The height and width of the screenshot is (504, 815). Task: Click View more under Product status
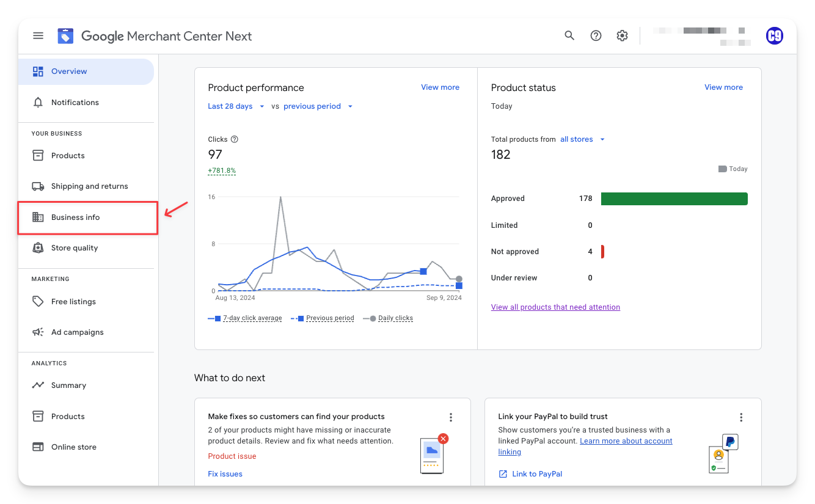point(723,87)
